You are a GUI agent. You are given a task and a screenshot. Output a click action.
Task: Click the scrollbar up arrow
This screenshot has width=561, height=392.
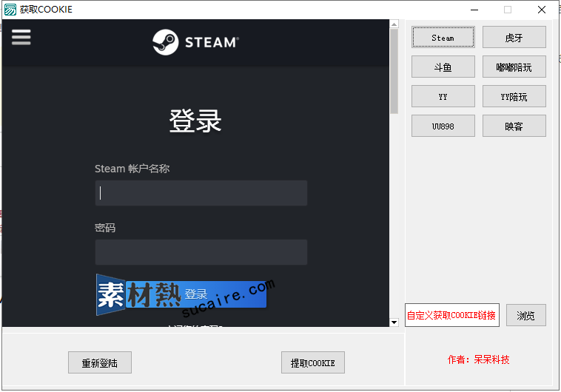pos(394,24)
